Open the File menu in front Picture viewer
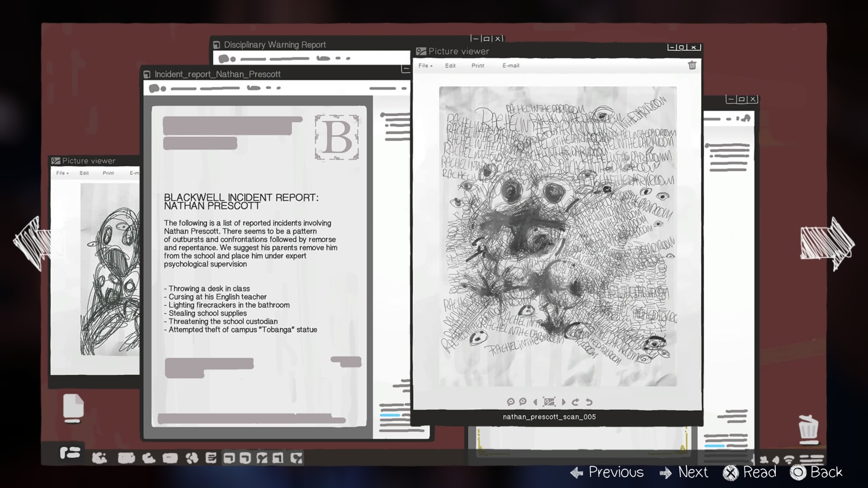Image resolution: width=868 pixels, height=488 pixels. pos(425,66)
